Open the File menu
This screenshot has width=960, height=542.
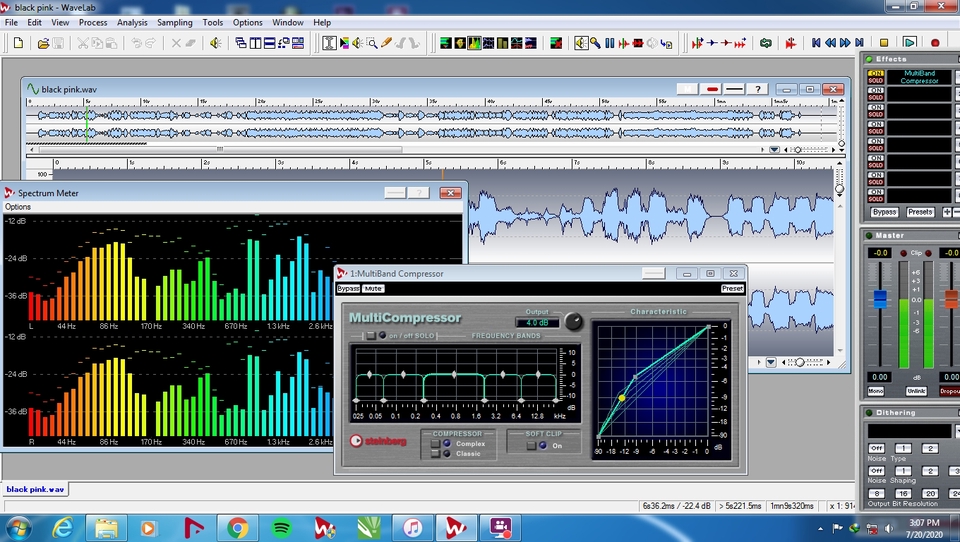pos(11,22)
